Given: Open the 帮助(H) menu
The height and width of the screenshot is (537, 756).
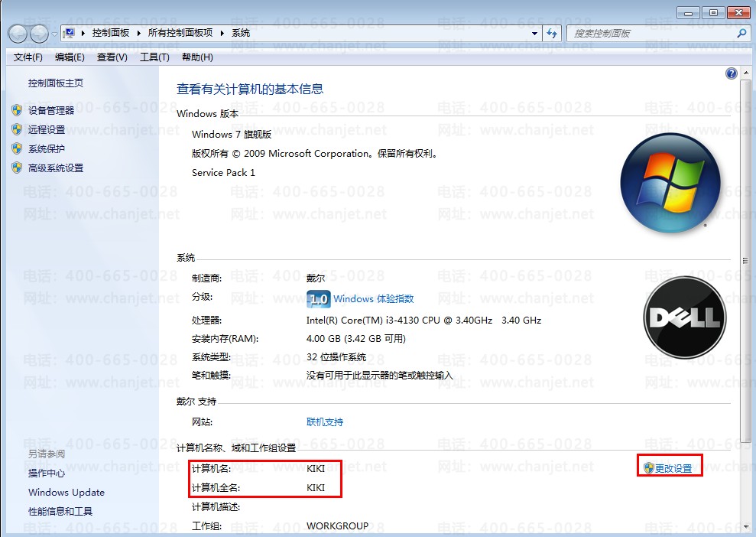Looking at the screenshot, I should click(x=197, y=57).
